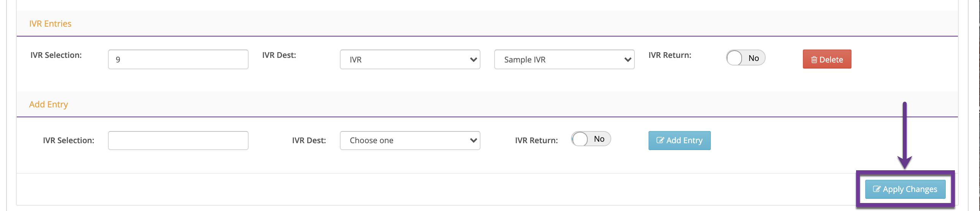Image resolution: width=980 pixels, height=211 pixels.
Task: Click the edit icon on the Apply Changes button
Action: pos(877,189)
